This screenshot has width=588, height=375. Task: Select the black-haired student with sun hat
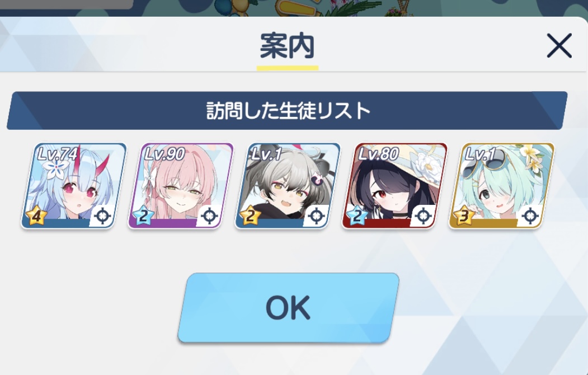point(394,186)
